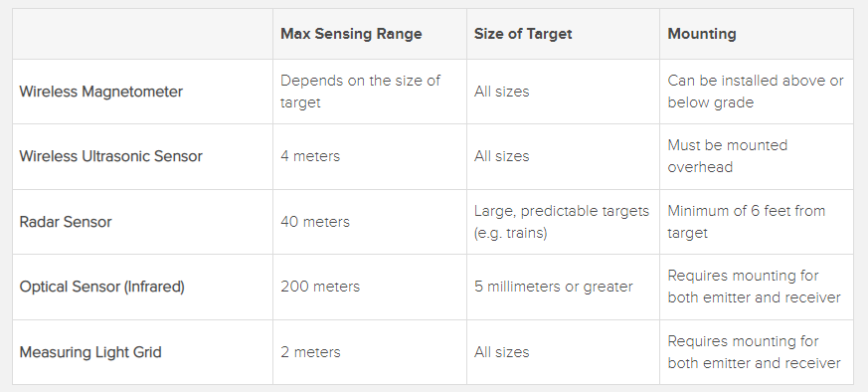
Task: Select the Measuring Light Grid row label
Action: pyautogui.click(x=90, y=352)
